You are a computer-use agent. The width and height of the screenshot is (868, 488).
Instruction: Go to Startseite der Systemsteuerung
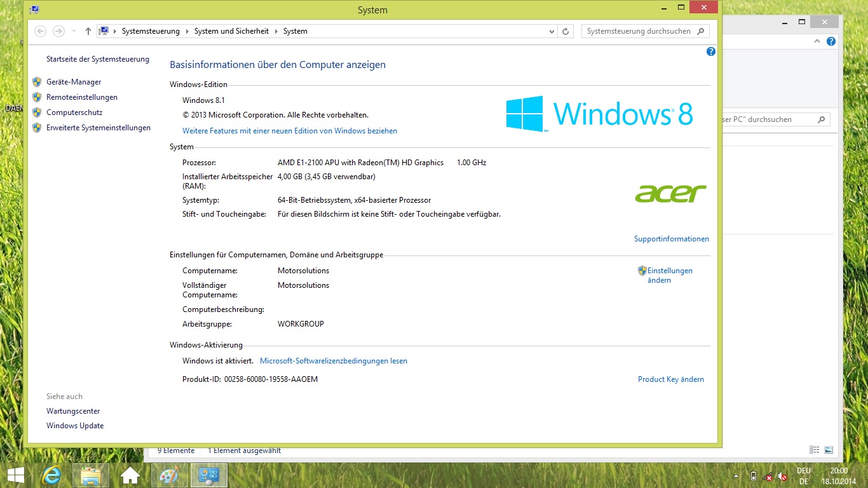[x=98, y=59]
